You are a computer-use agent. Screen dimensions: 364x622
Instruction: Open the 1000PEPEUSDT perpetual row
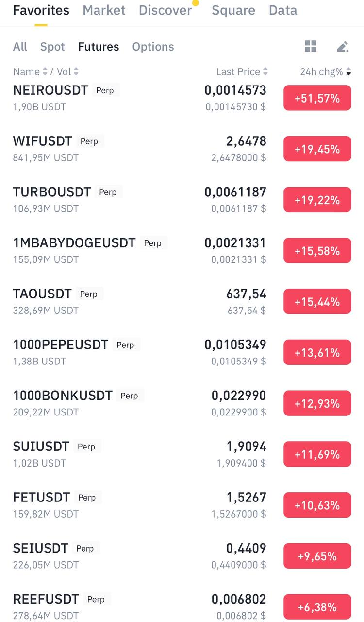61,345
